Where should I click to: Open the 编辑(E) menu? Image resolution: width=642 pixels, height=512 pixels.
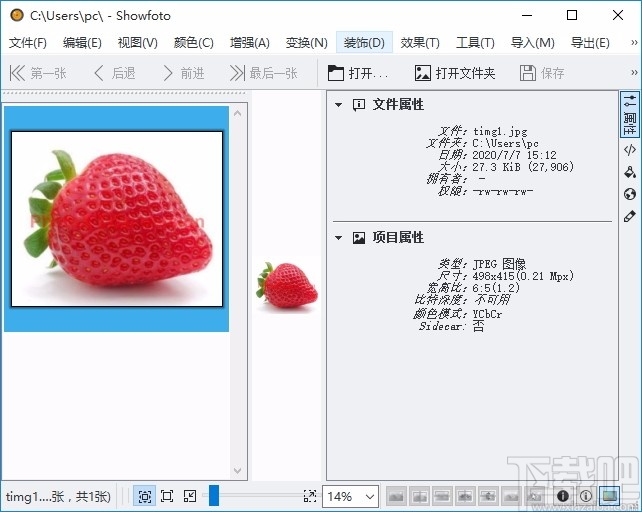coord(82,43)
